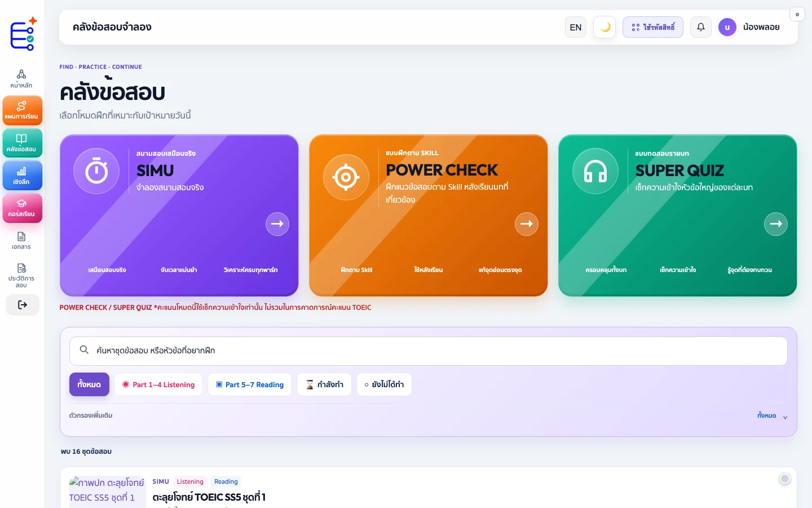812x508 pixels.
Task: Switch language with EN button
Action: 576,27
